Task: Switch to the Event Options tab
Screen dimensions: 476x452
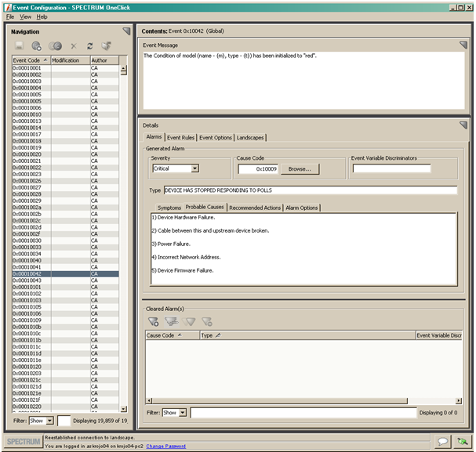Action: pos(216,138)
